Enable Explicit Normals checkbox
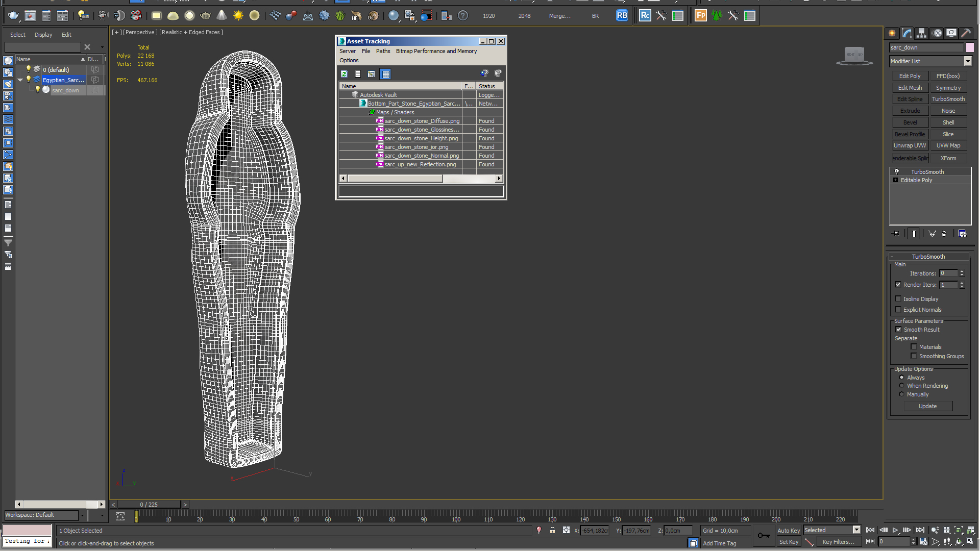 point(898,310)
